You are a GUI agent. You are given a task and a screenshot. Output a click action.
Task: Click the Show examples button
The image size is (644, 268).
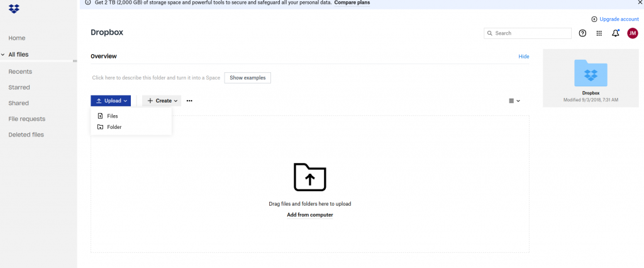248,77
